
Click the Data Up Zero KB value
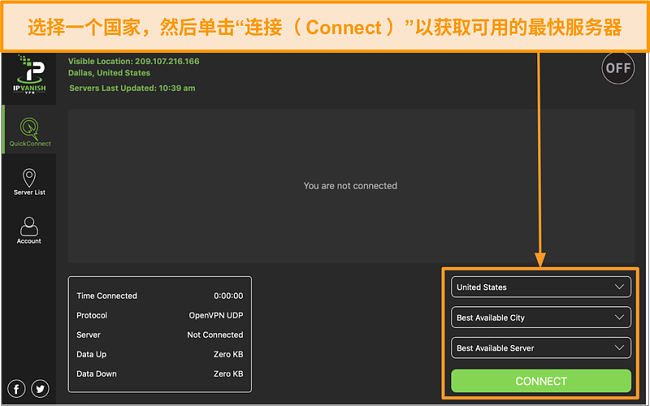[228, 354]
